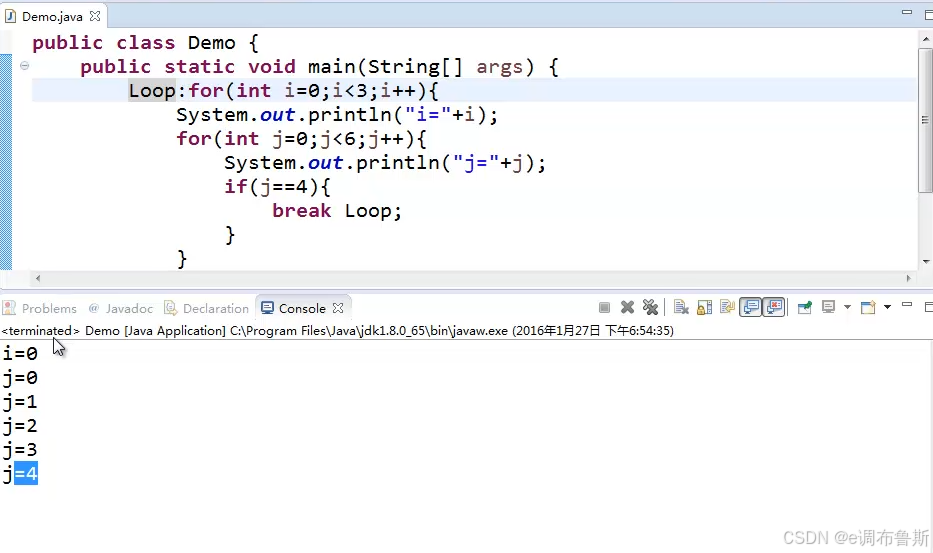Click highlighted '=4' in console output
Image resolution: width=933 pixels, height=553 pixels.
[x=26, y=473]
